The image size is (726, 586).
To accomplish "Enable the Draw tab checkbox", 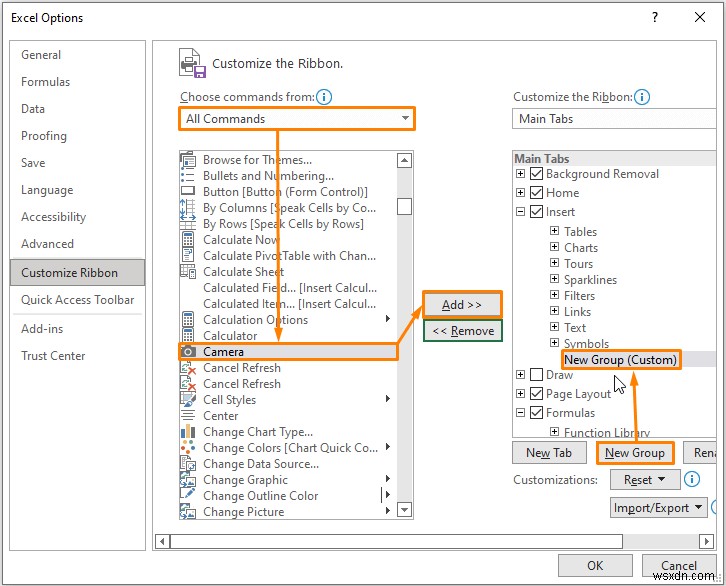I will click(x=536, y=374).
